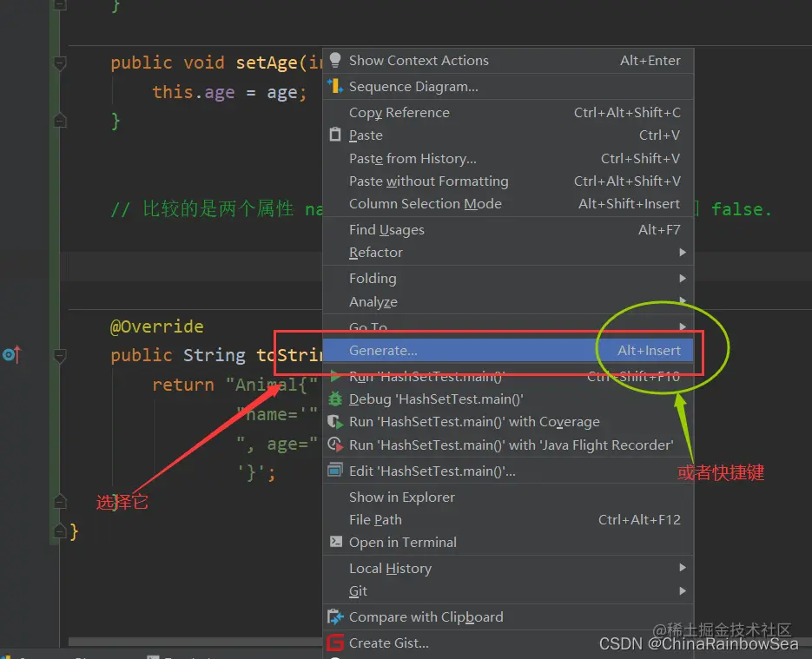Screen dimensions: 812x659
Task: Expand the Git submenu arrow
Action: (x=683, y=590)
